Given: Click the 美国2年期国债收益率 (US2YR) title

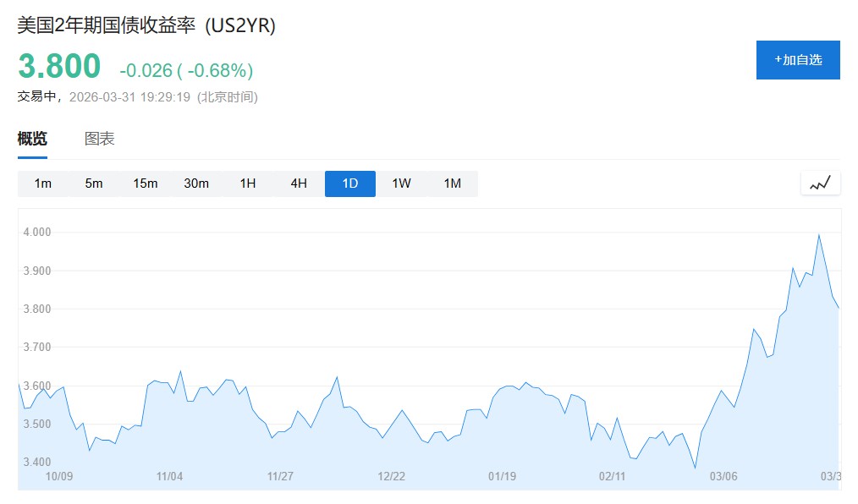Looking at the screenshot, I should [146, 25].
